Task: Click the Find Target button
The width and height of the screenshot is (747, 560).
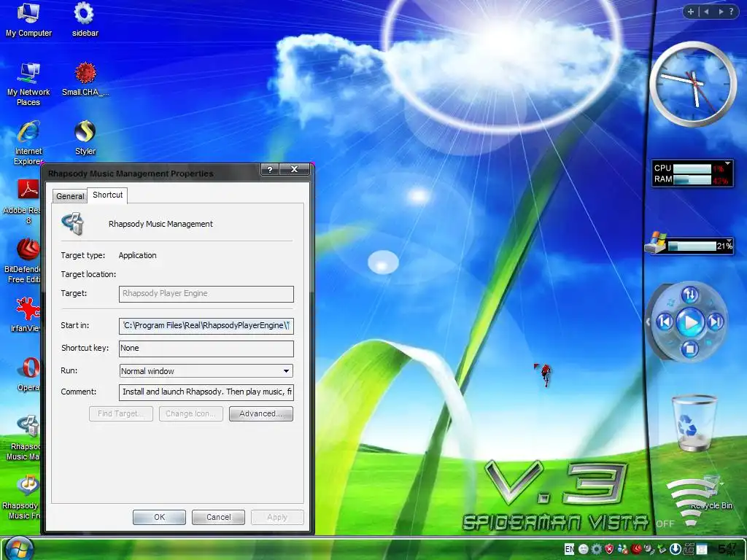Action: point(121,414)
